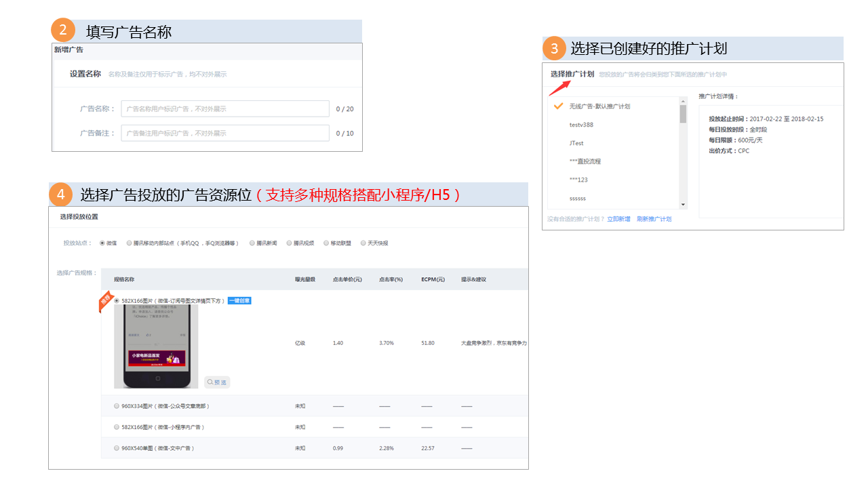Select the 微信 placement site radio
868x488 pixels.
point(102,243)
